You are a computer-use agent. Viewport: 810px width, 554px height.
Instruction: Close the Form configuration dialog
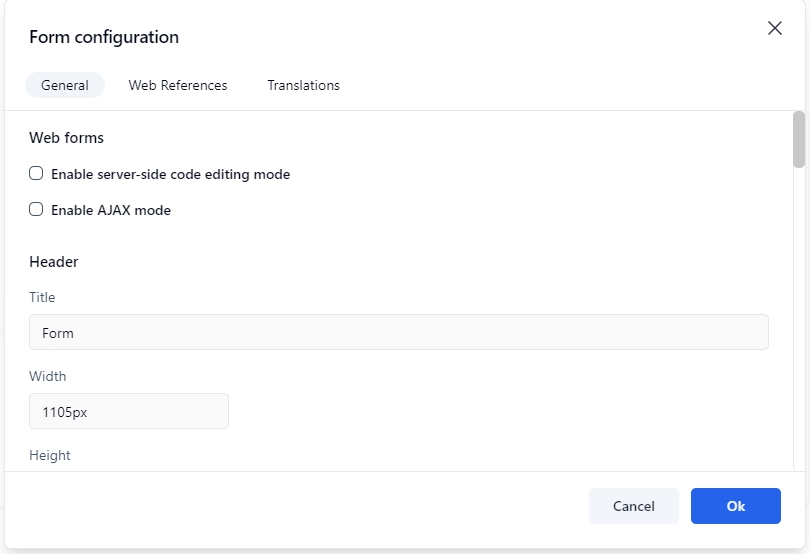pyautogui.click(x=774, y=28)
